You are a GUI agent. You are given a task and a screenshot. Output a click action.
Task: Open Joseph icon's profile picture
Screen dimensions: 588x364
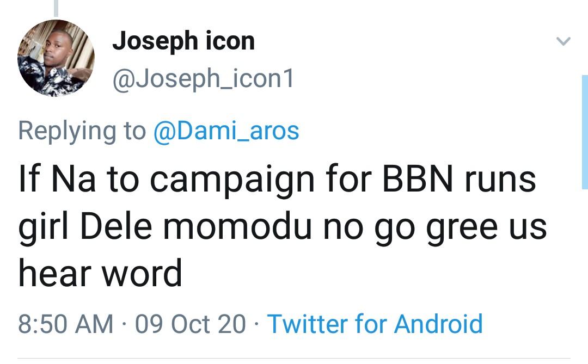tap(56, 58)
